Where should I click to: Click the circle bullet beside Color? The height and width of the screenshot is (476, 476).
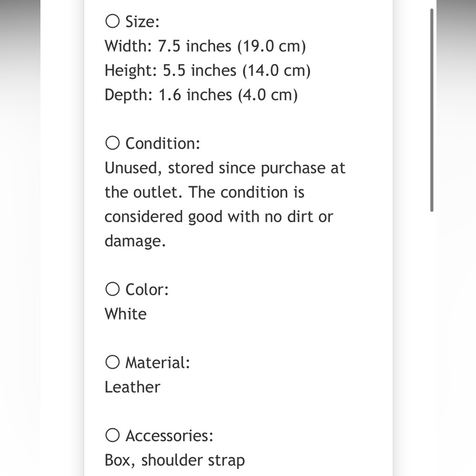pos(112,289)
